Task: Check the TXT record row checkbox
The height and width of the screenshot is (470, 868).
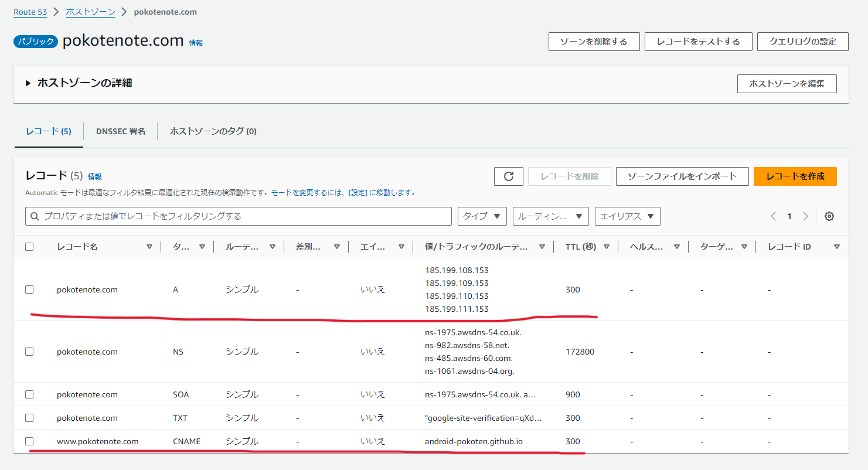Action: click(29, 418)
